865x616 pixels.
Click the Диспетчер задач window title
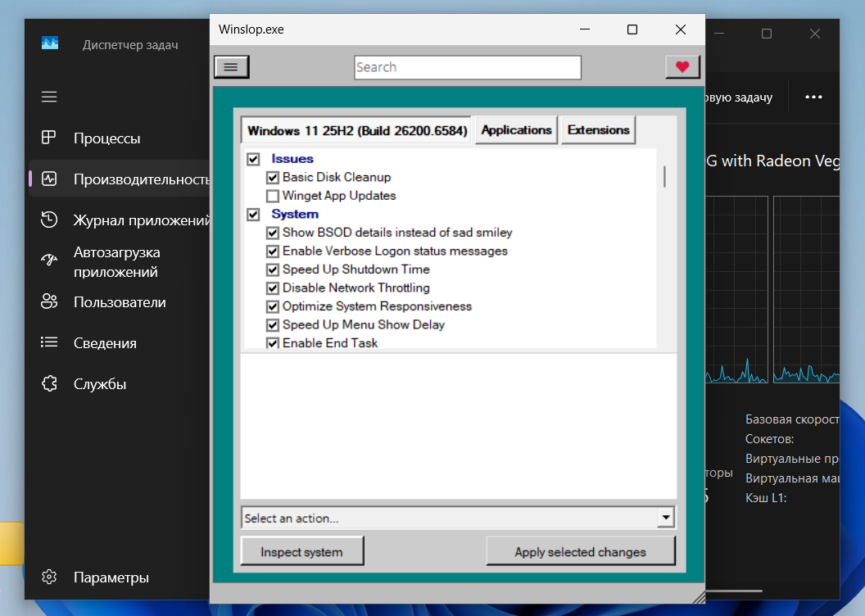[130, 45]
